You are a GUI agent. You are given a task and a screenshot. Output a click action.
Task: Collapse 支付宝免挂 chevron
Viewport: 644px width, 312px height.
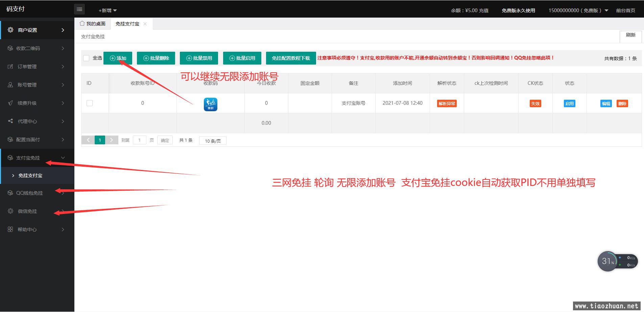63,158
